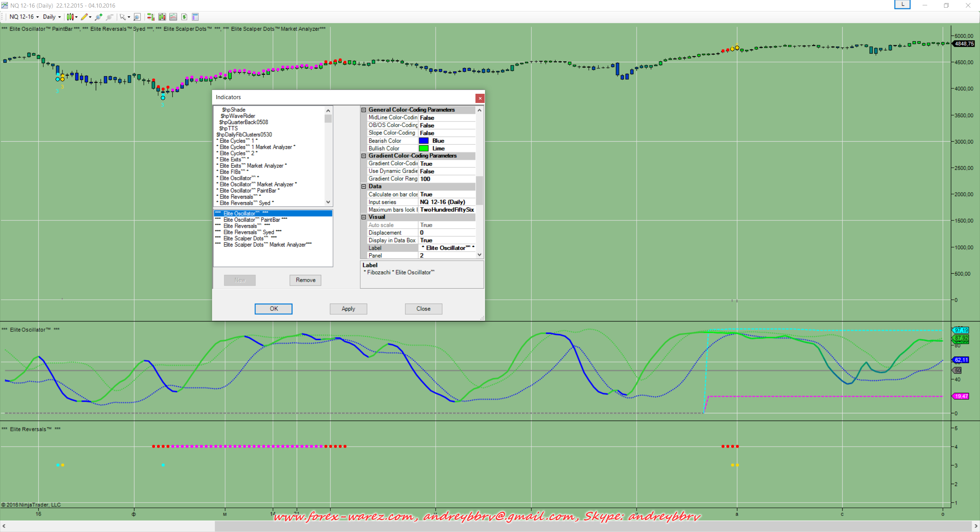Click the Apply button
The image size is (980, 532).
[348, 309]
